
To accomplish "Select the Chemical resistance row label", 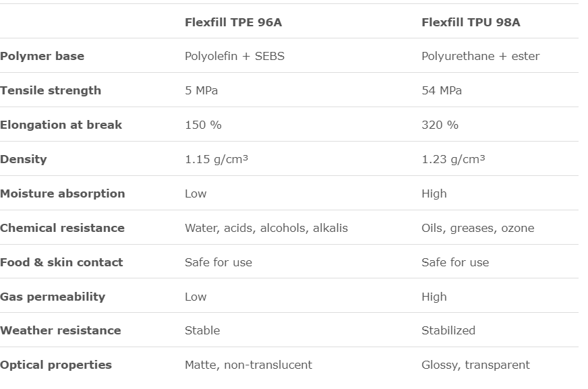I will pos(62,228).
